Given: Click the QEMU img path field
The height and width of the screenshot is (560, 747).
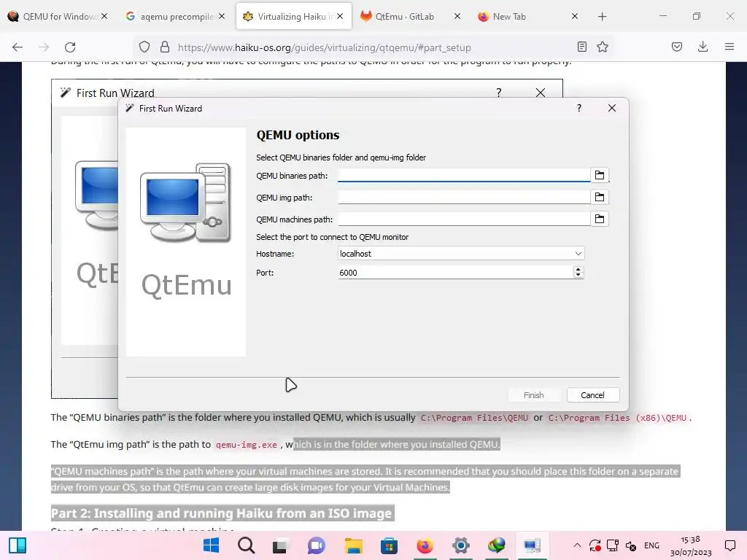Looking at the screenshot, I should point(464,197).
